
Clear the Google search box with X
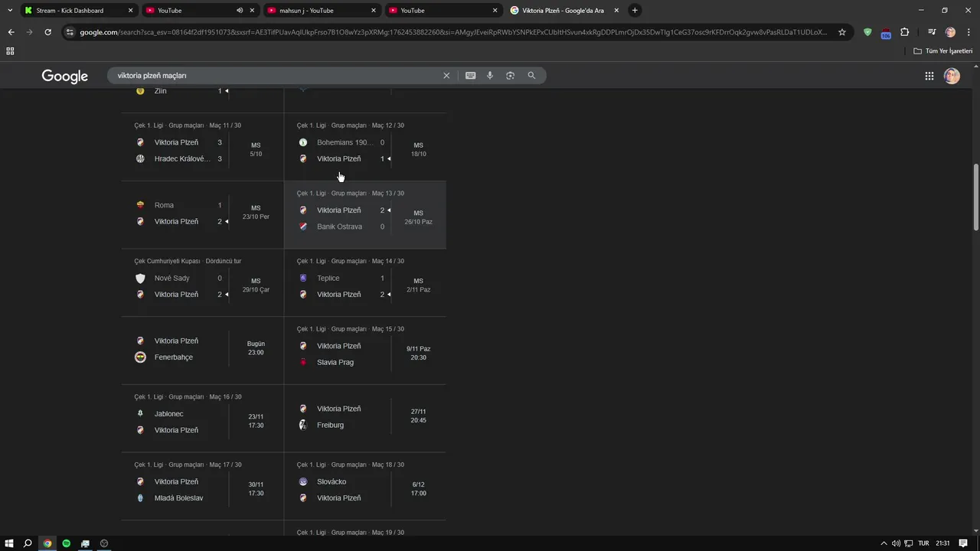pos(446,76)
